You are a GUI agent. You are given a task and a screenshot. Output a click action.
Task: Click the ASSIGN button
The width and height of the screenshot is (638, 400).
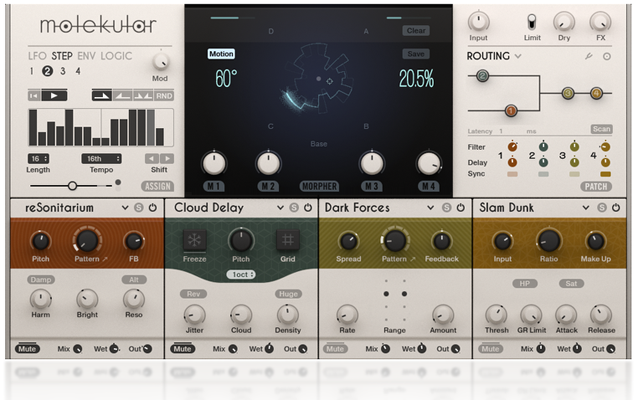[157, 186]
